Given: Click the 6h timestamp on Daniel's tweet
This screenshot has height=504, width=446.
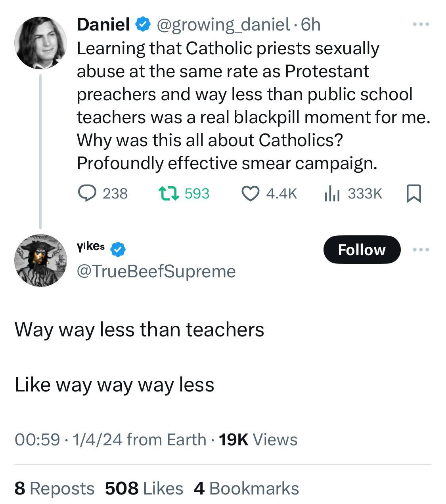Looking at the screenshot, I should [x=311, y=25].
